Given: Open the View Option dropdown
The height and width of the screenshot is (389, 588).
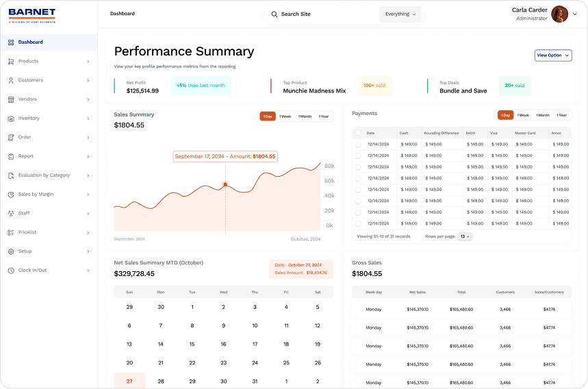Looking at the screenshot, I should coord(553,55).
